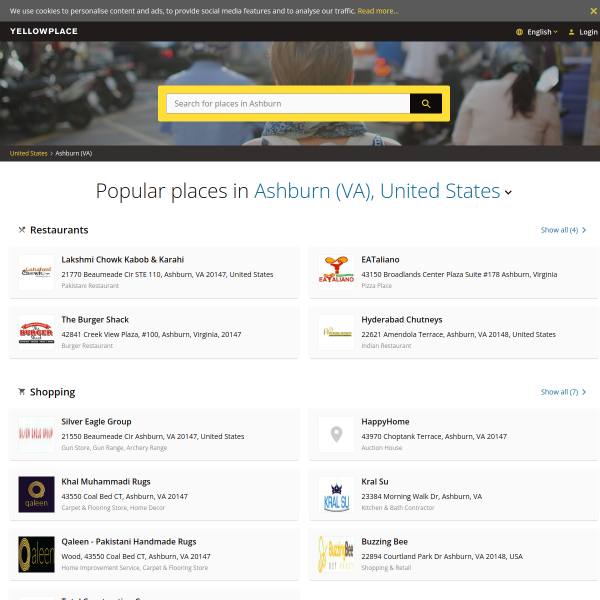Click The Burger Shack logo image

pos(36,333)
